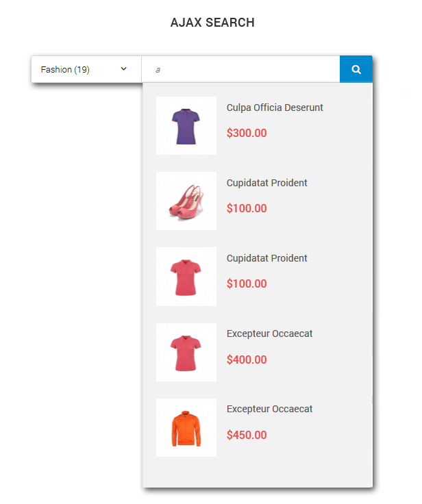Open Excepteur Occaecat link priced $400.00

(x=269, y=333)
